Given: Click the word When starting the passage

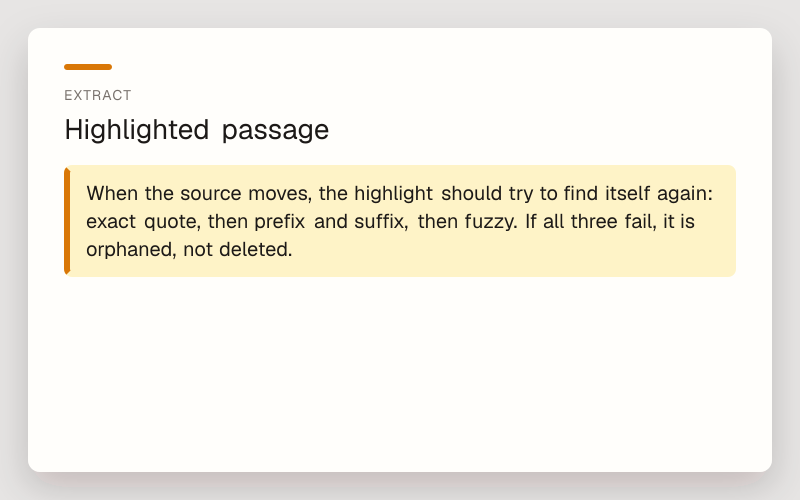Looking at the screenshot, I should [x=112, y=193].
